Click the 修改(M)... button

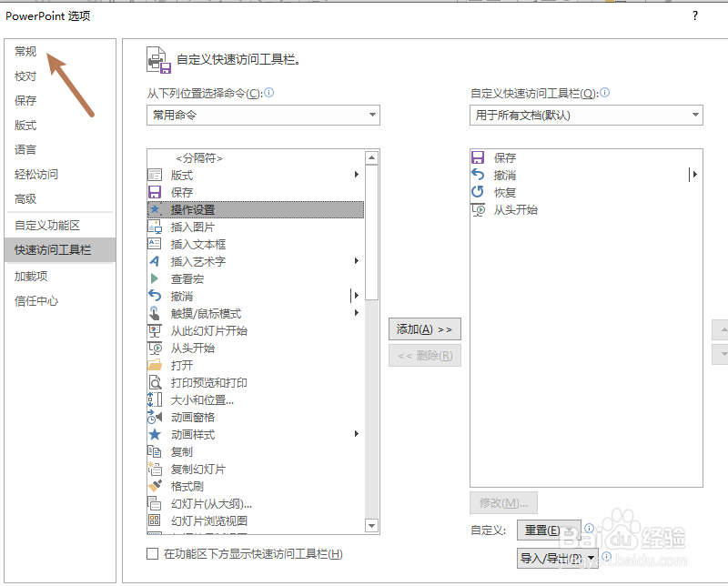click(504, 503)
